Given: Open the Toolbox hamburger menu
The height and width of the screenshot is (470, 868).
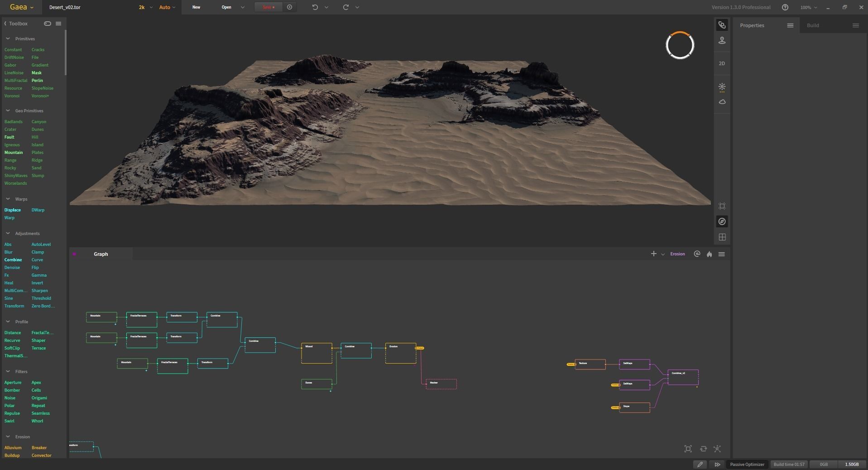Looking at the screenshot, I should point(58,24).
